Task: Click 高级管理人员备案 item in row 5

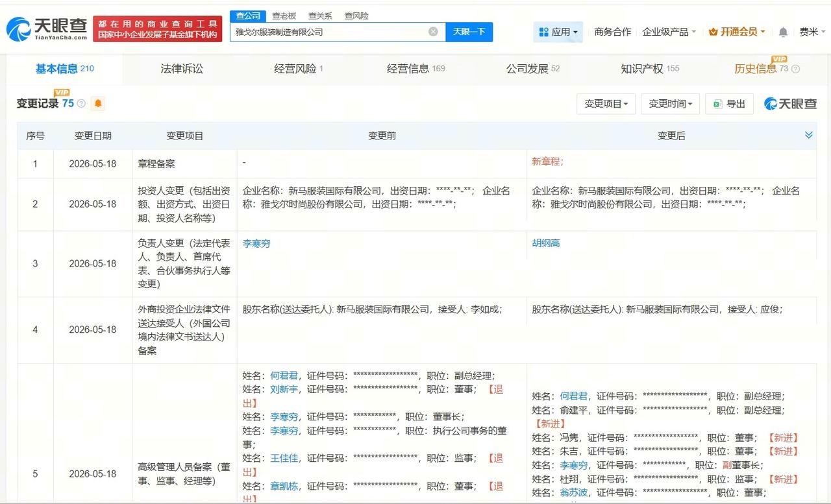Action: 184,474
